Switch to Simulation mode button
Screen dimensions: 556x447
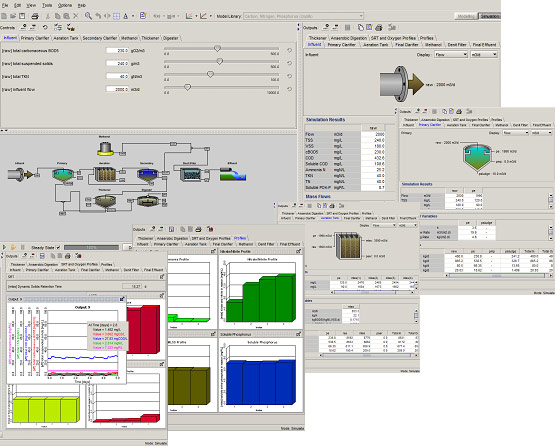point(489,16)
